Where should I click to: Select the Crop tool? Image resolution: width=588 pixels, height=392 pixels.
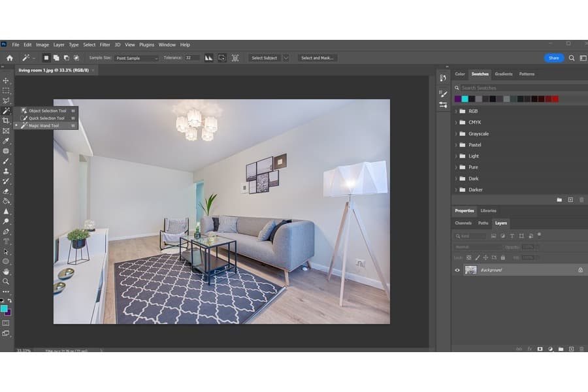[x=6, y=121]
